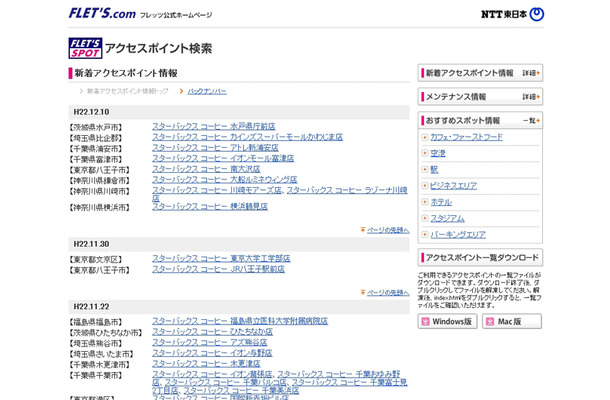Screen dimensions: 610x400
Task: Go to 新着アクセスポイント情報トップ breadcrumb
Action: point(127,91)
